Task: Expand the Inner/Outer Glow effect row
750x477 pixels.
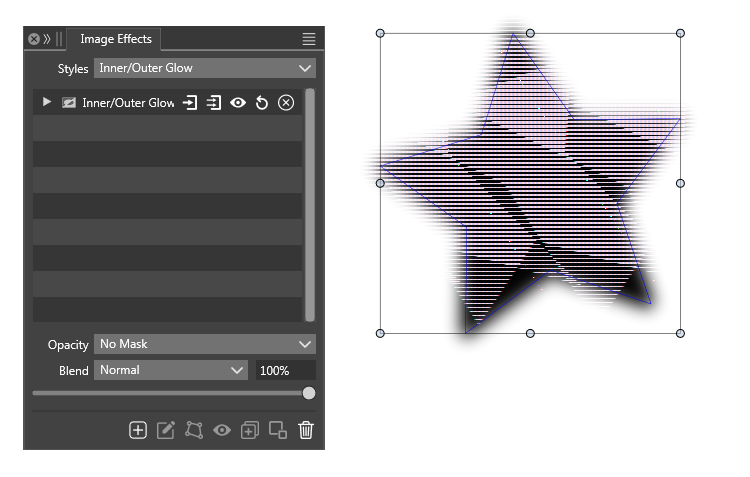Action: (46, 103)
